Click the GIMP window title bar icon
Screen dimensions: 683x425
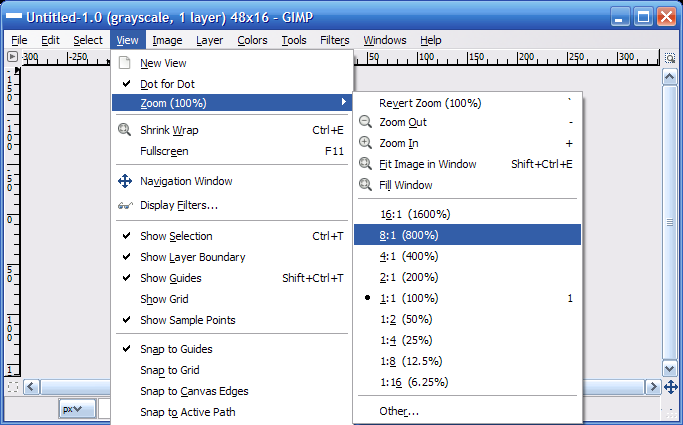click(14, 17)
